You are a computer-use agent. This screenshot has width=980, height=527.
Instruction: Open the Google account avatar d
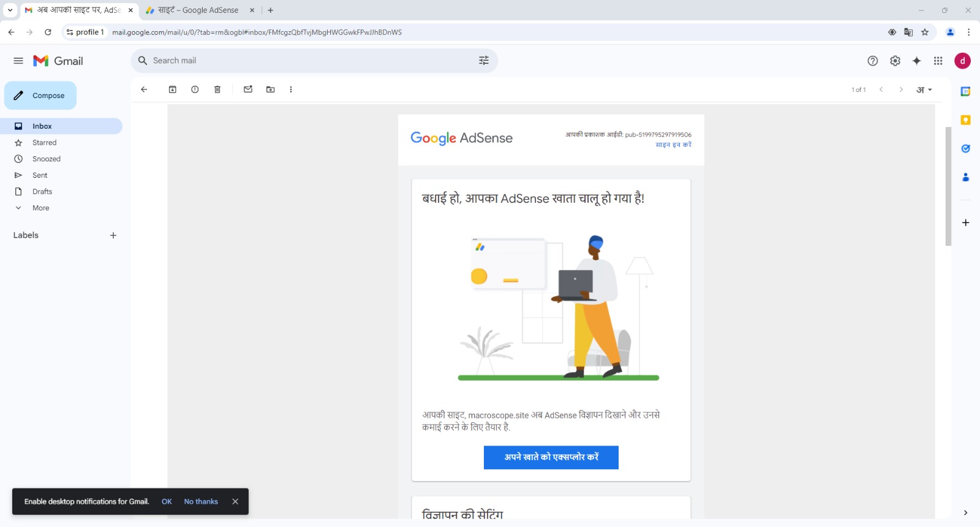963,61
